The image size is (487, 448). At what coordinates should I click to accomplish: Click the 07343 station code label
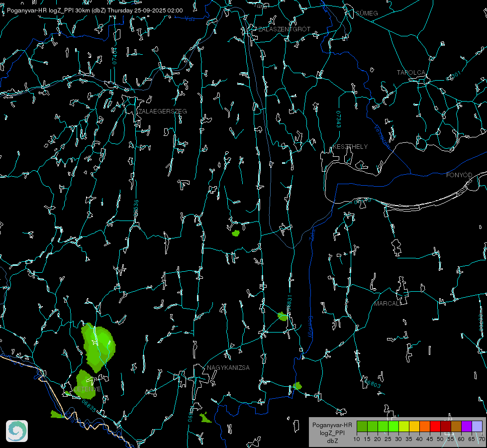(339, 119)
